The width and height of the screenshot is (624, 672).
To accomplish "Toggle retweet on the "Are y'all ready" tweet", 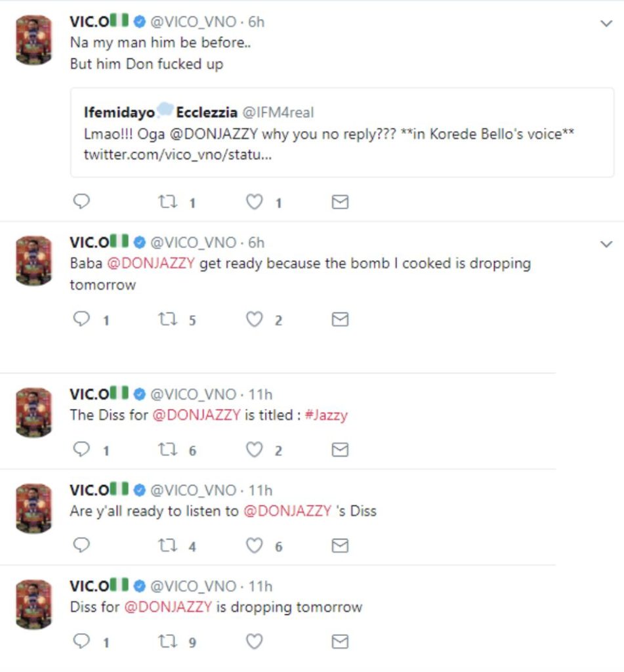I will (167, 546).
